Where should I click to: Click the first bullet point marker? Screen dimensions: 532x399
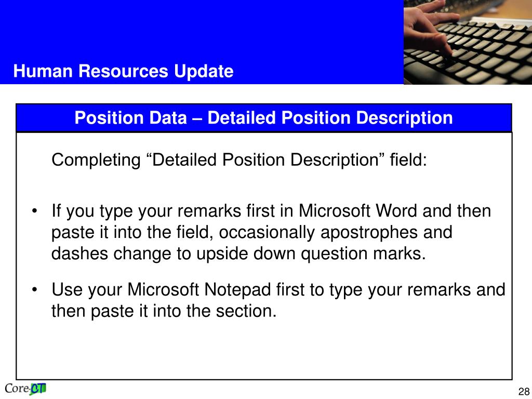[34, 211]
